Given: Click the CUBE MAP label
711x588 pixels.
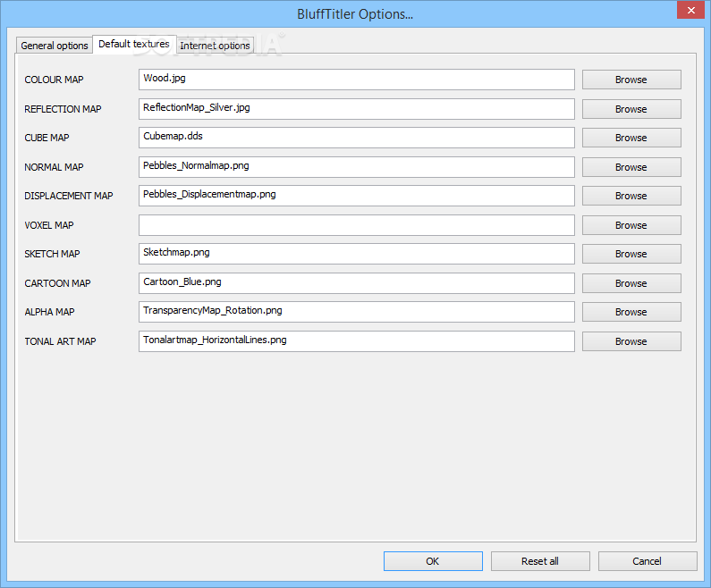Looking at the screenshot, I should 47,138.
